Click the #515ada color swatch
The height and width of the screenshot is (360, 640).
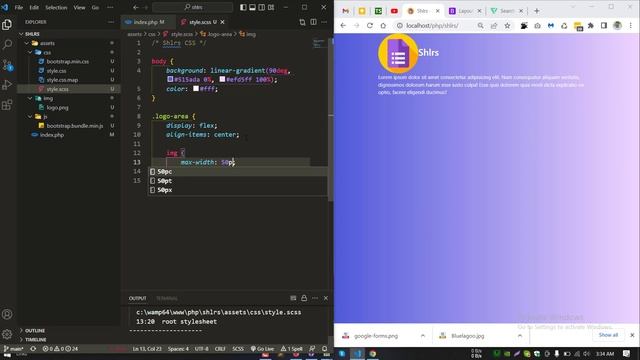170,79
